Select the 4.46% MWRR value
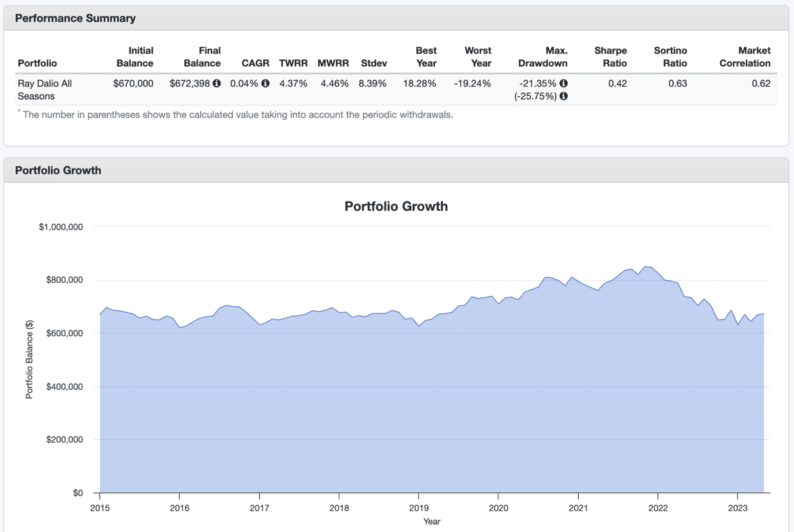 click(x=335, y=83)
